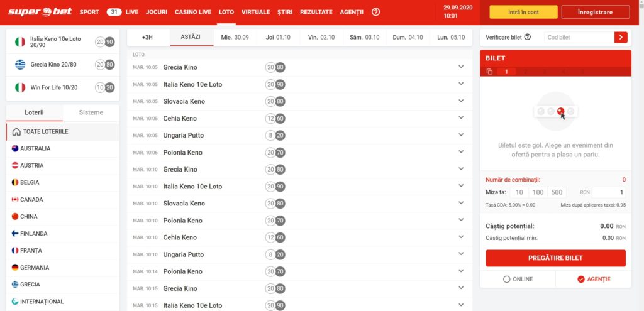Click the Superbet logo
Viewport: 644px width, 311px height.
point(38,11)
